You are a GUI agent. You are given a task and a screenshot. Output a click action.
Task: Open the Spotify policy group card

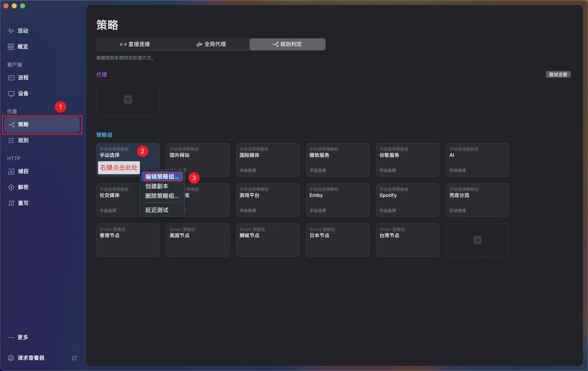pyautogui.click(x=407, y=200)
